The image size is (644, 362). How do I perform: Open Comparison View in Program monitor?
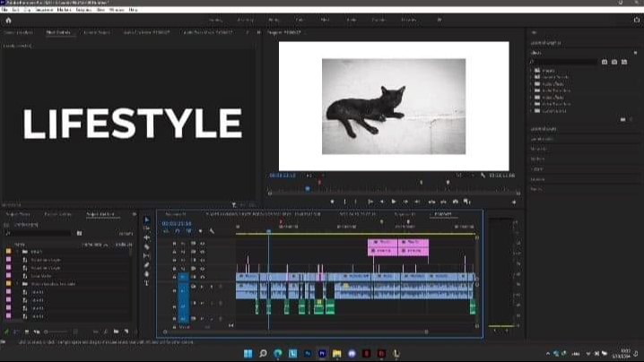click(467, 202)
